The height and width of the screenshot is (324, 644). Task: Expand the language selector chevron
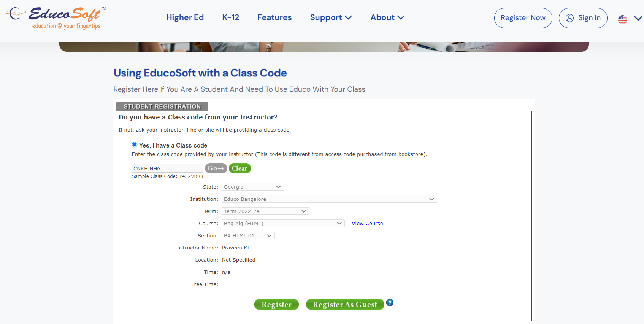coord(638,18)
